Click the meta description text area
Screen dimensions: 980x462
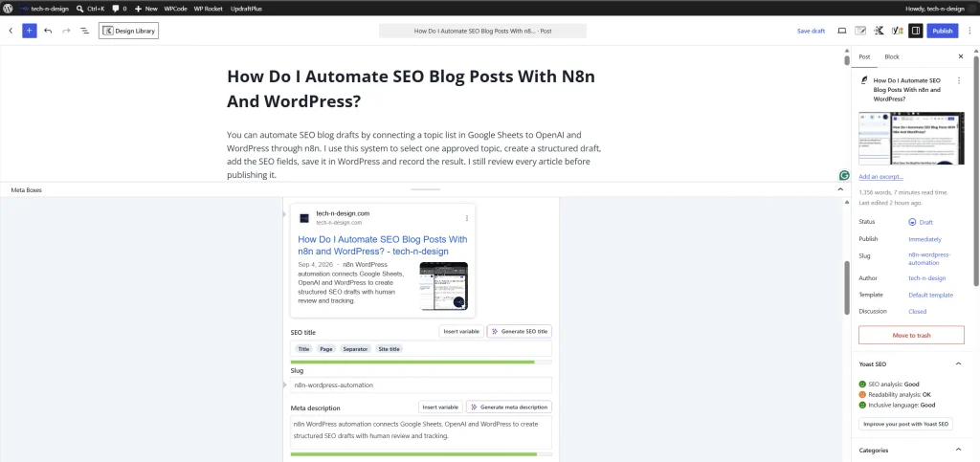[x=421, y=432]
